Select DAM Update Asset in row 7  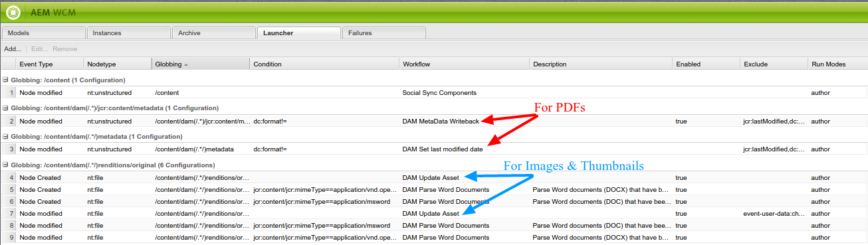(x=465, y=214)
